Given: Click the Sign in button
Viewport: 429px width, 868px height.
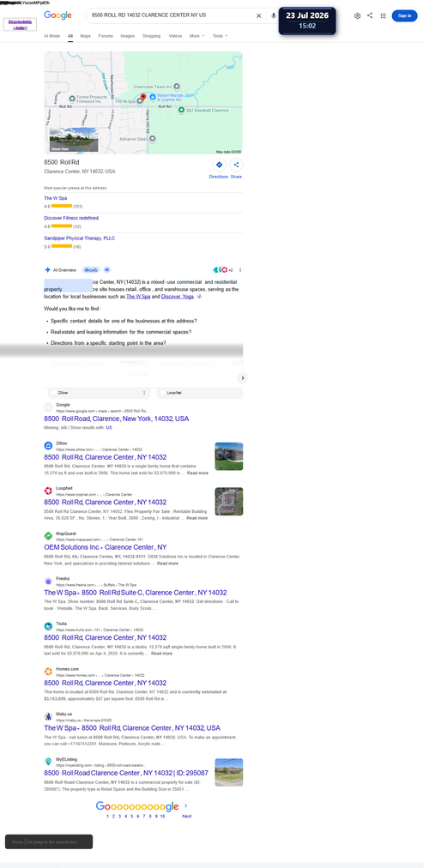Looking at the screenshot, I should tap(405, 16).
